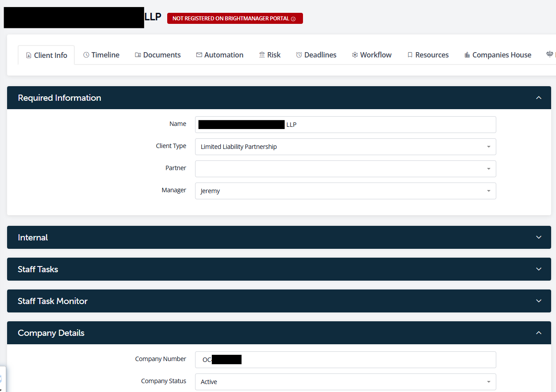Click the info icon on the red portal badge
This screenshot has width=556, height=392.
tap(293, 19)
